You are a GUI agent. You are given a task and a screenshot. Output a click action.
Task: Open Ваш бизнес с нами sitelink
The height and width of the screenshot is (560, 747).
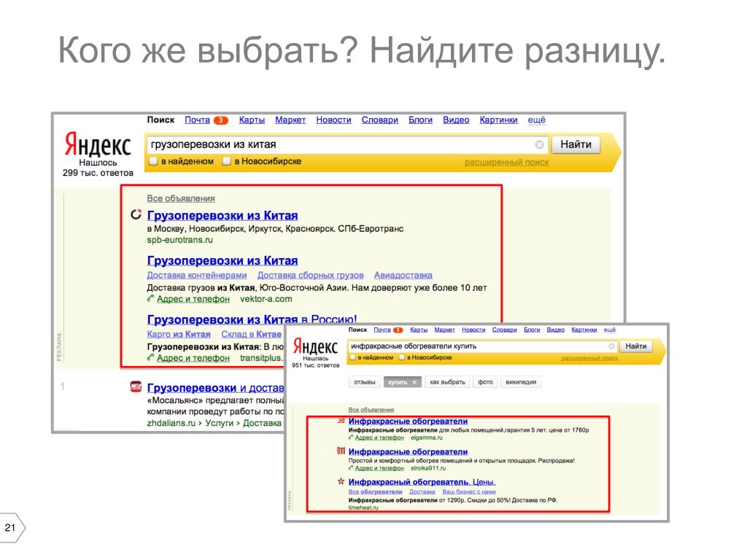pos(469,491)
